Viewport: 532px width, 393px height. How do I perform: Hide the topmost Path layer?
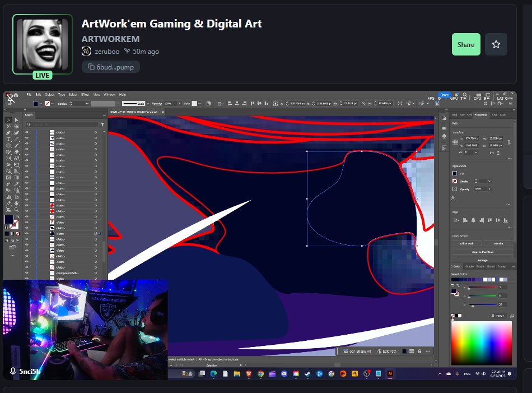(26, 132)
